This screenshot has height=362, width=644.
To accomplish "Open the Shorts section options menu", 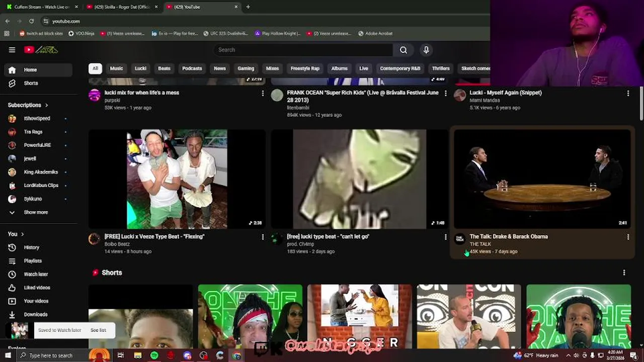I will coord(624,273).
